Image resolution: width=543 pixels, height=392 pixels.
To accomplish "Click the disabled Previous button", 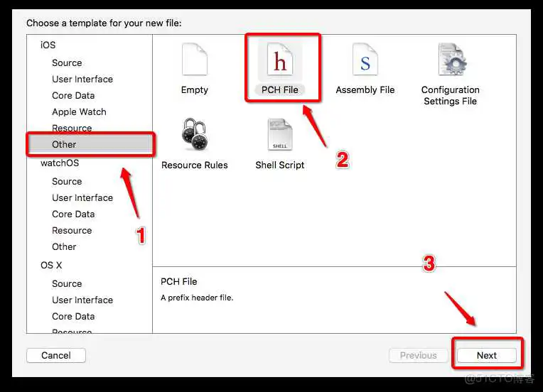I will [418, 355].
